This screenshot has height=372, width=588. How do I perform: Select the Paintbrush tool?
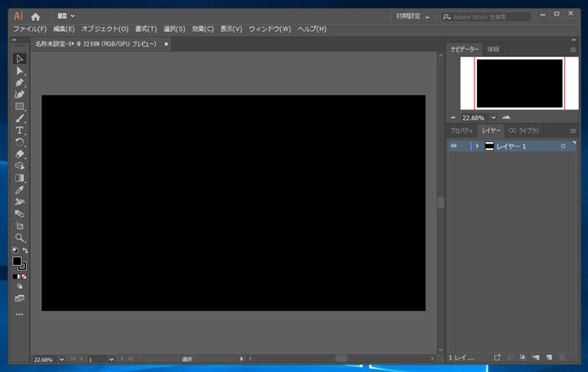(x=20, y=118)
